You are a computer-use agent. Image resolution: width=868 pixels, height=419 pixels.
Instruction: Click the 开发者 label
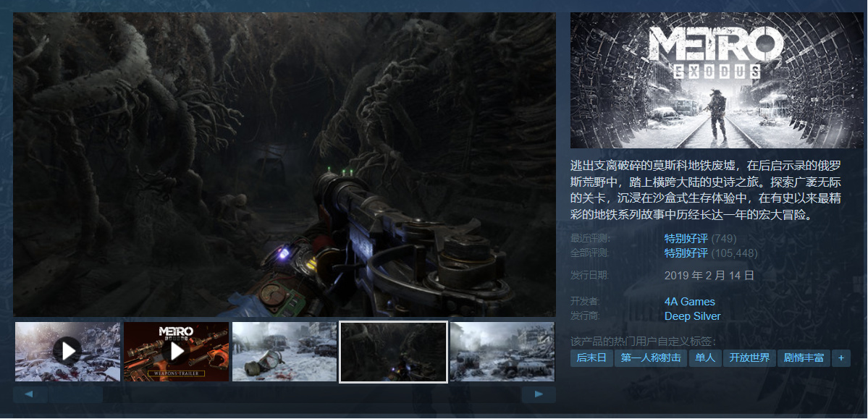coord(586,302)
